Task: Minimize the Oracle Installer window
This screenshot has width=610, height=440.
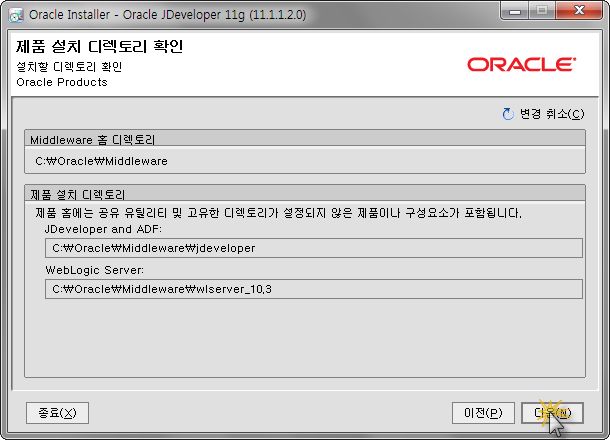Action: coord(515,11)
